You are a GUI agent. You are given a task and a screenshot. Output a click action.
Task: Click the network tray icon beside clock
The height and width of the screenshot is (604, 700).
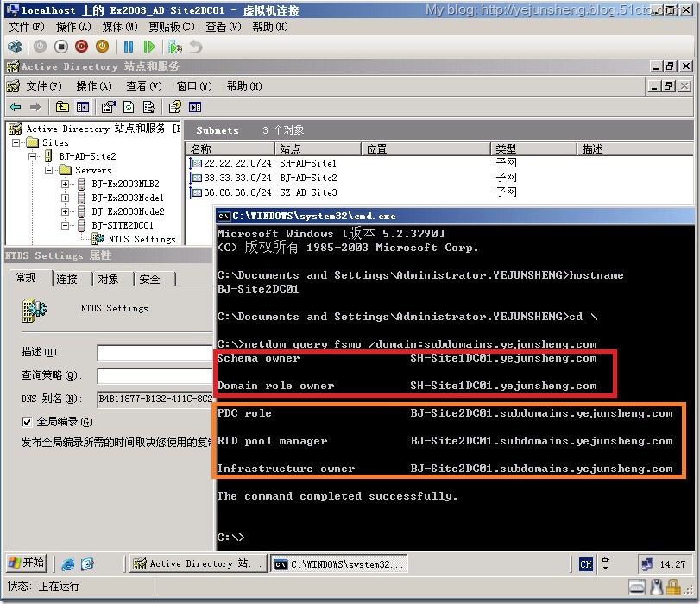click(646, 564)
